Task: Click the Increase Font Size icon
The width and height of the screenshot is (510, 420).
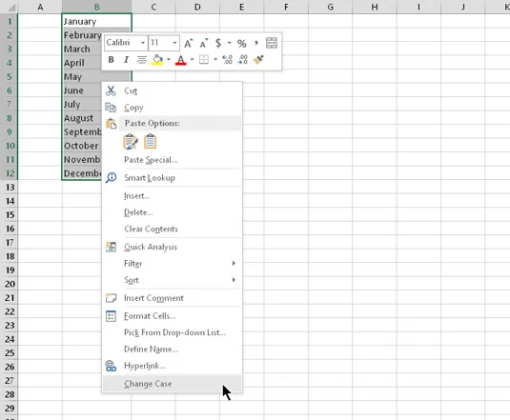Action: pos(189,43)
